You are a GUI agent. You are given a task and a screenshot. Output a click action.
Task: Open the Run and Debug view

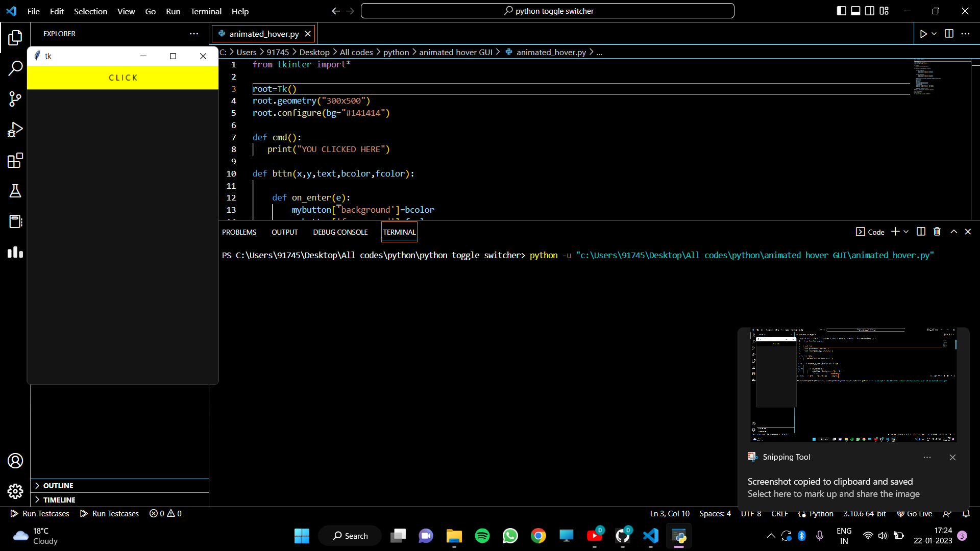(15, 130)
